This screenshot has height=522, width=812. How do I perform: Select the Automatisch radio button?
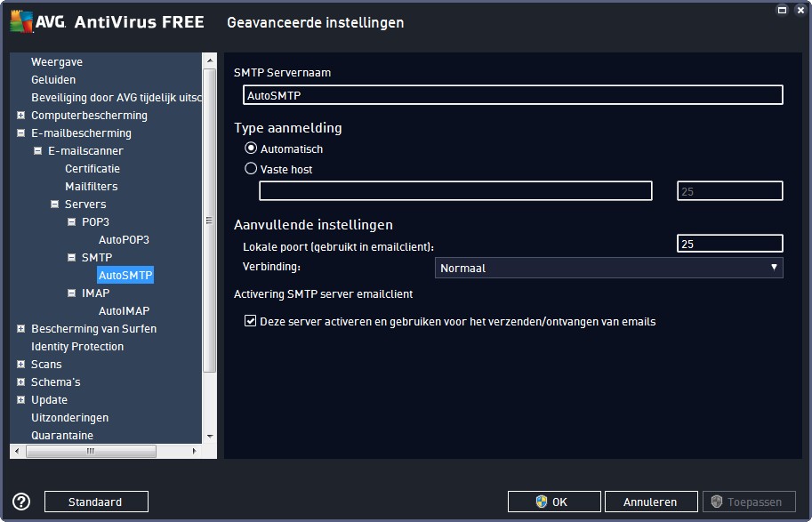click(251, 149)
